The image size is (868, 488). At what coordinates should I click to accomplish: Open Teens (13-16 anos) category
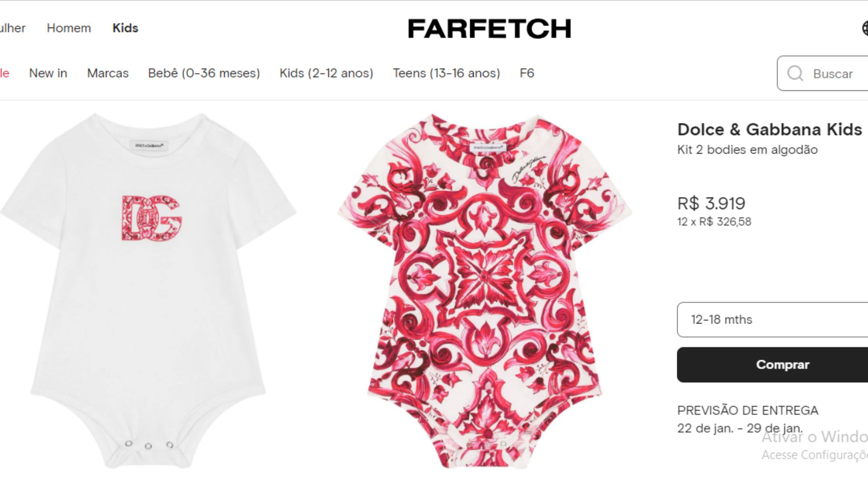[446, 73]
